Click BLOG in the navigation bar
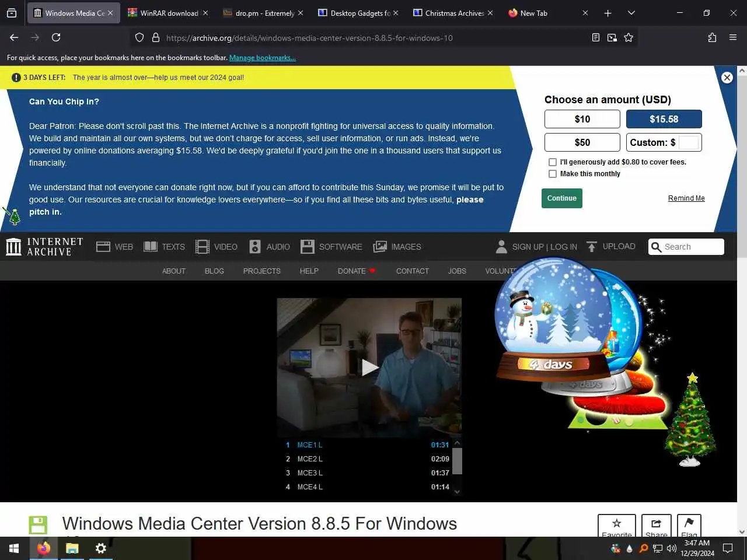 [214, 271]
